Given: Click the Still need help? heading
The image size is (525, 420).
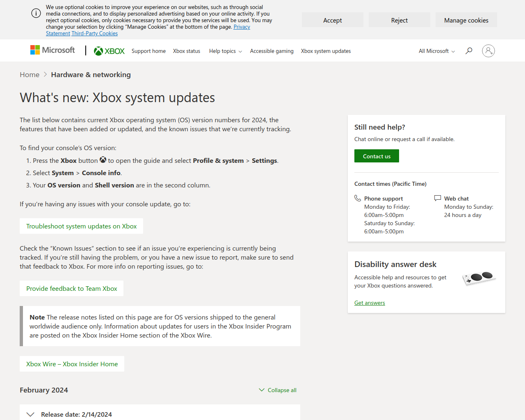Looking at the screenshot, I should (x=380, y=127).
